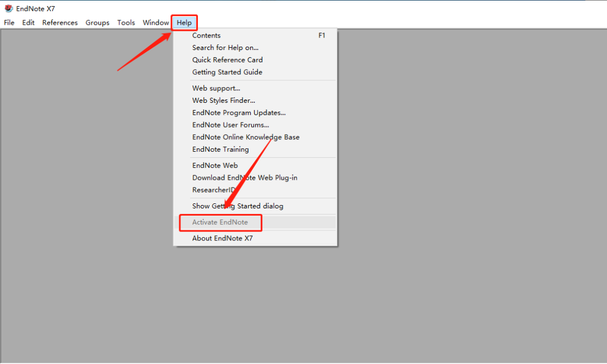This screenshot has height=364, width=607.
Task: Open Web Styles Finder...
Action: pos(256,100)
